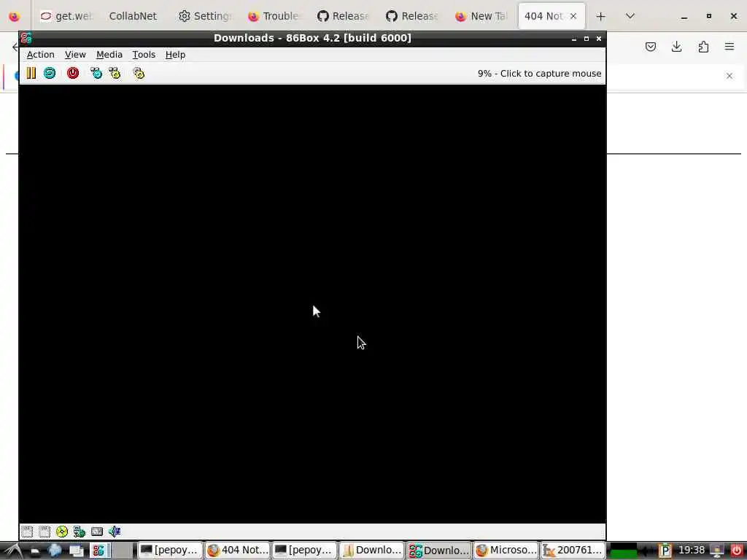Click the yellow CD-ROM status bar icon
Image resolution: width=747 pixels, height=560 pixels.
tap(62, 532)
